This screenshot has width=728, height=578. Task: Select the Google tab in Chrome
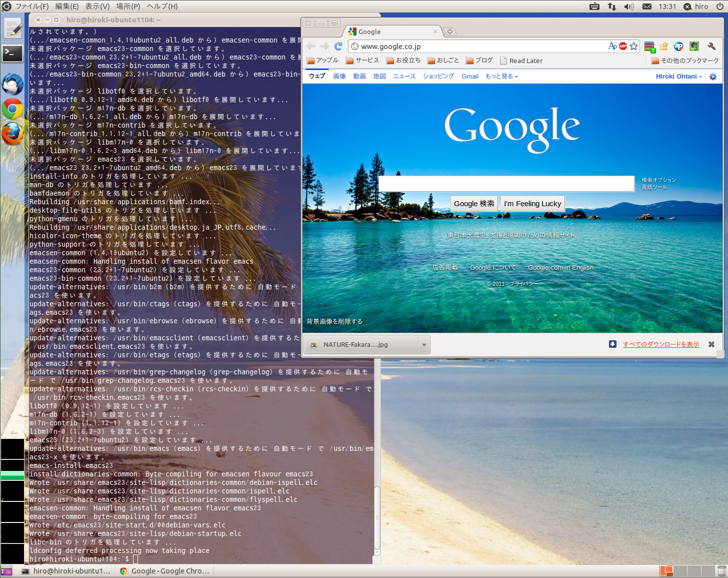[x=392, y=32]
